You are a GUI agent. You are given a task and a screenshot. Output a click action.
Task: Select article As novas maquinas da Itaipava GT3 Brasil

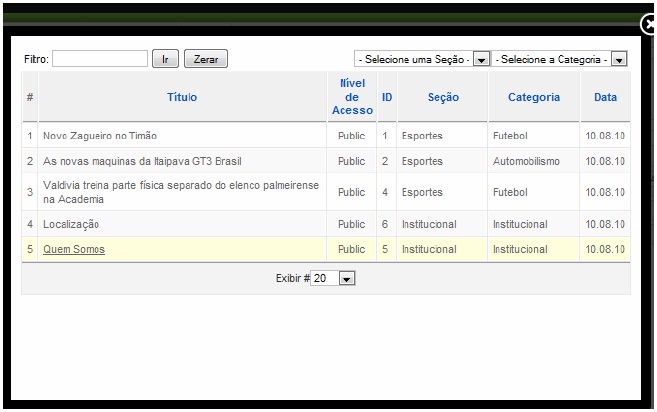(x=142, y=161)
